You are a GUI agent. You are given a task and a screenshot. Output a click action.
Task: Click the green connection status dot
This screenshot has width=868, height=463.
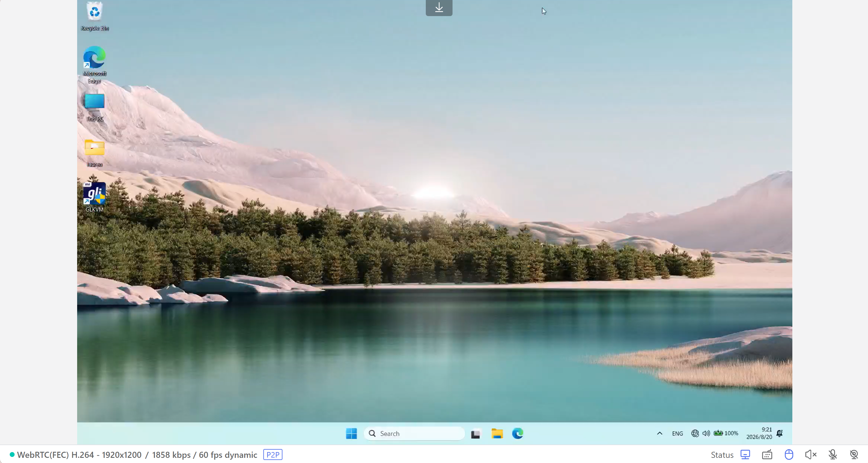click(x=12, y=455)
